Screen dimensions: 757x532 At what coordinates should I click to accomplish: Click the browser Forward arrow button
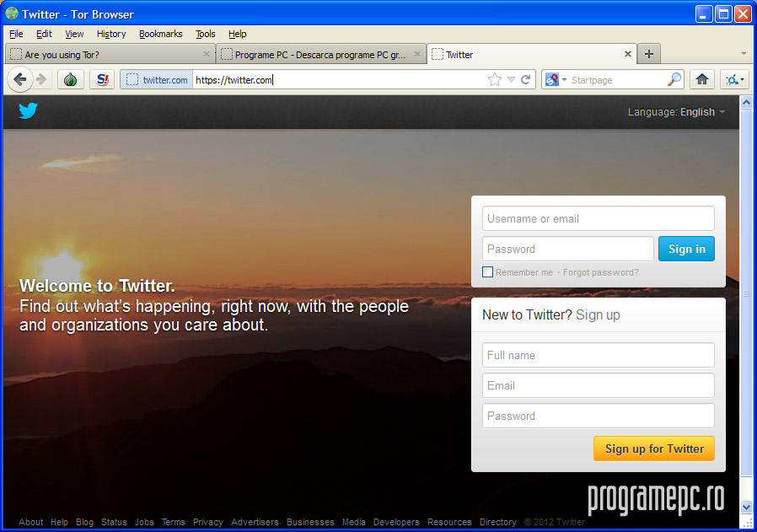click(41, 79)
